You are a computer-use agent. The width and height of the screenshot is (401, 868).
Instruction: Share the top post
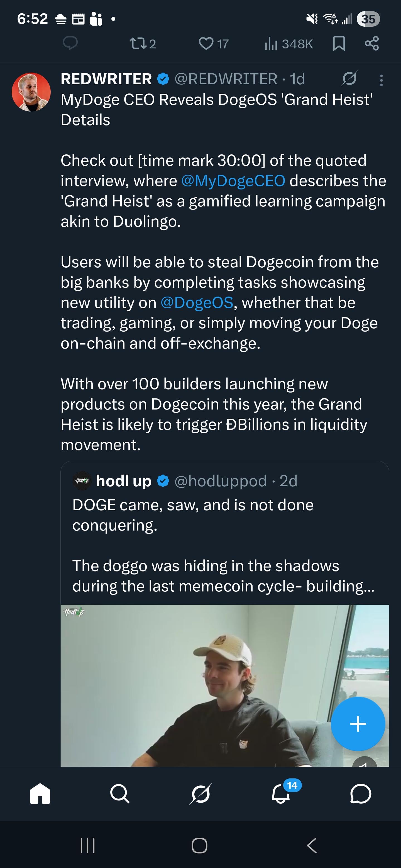pyautogui.click(x=372, y=43)
